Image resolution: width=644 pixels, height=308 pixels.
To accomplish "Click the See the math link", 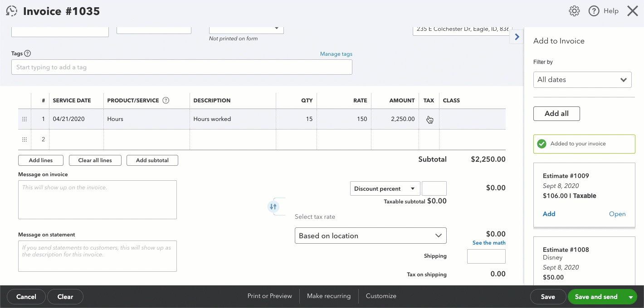I will [x=489, y=243].
